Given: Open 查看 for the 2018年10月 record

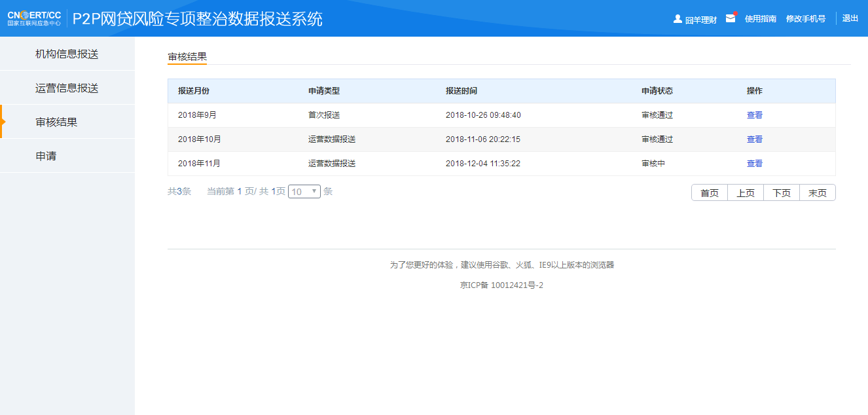Looking at the screenshot, I should coord(755,139).
